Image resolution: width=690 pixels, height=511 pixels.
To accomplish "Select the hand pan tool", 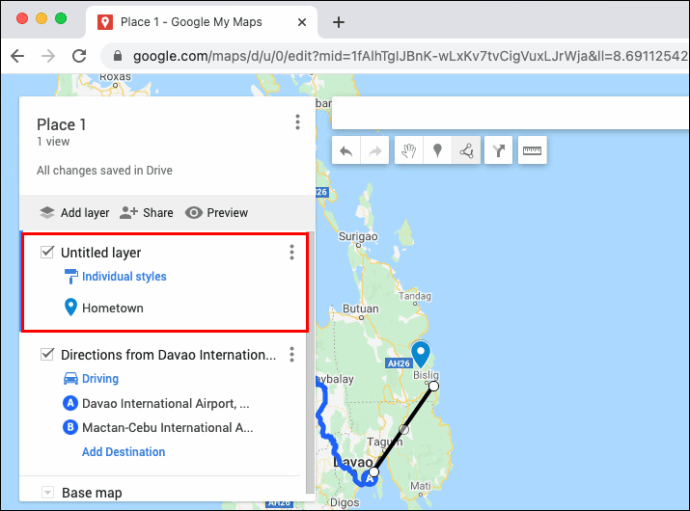I will [x=408, y=151].
